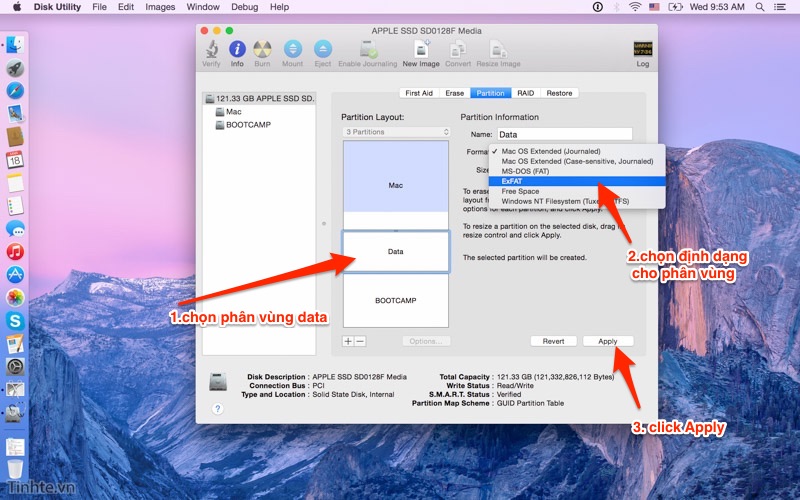The height and width of the screenshot is (500, 800).
Task: Add a partition with plus button
Action: (x=348, y=341)
